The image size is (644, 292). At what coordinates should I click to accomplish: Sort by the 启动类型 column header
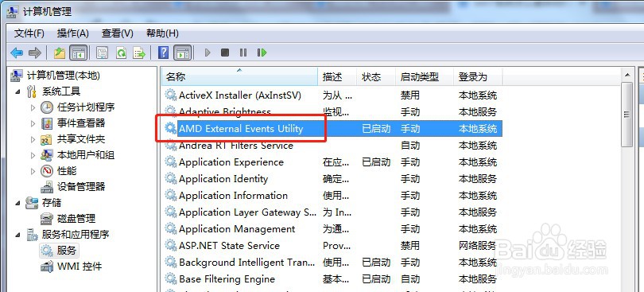[425, 77]
